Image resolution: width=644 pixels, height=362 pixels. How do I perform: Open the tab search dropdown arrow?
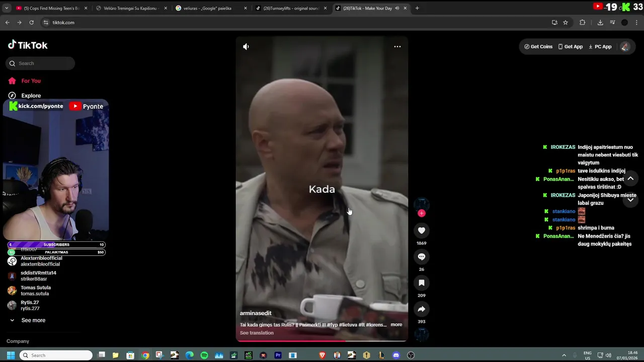tap(7, 8)
